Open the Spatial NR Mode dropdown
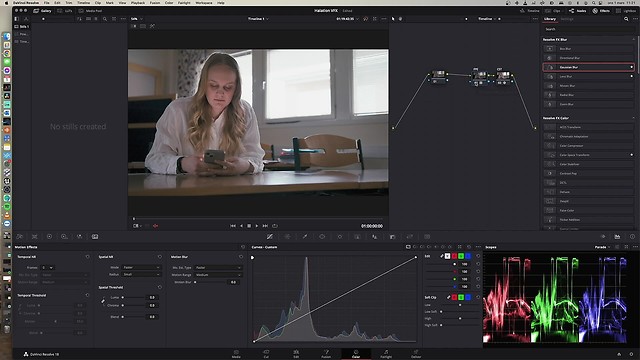 point(141,267)
